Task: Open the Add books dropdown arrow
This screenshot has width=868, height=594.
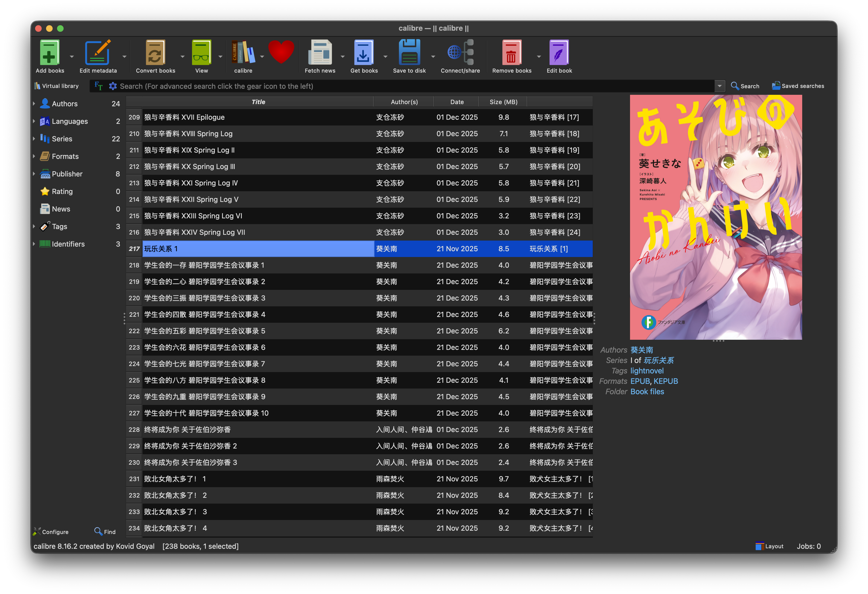Action: pos(72,57)
